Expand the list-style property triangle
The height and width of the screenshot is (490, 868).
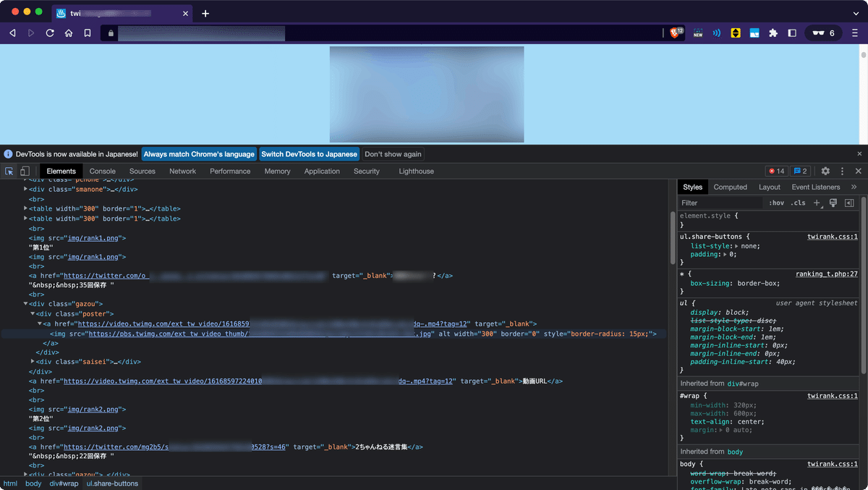click(736, 246)
